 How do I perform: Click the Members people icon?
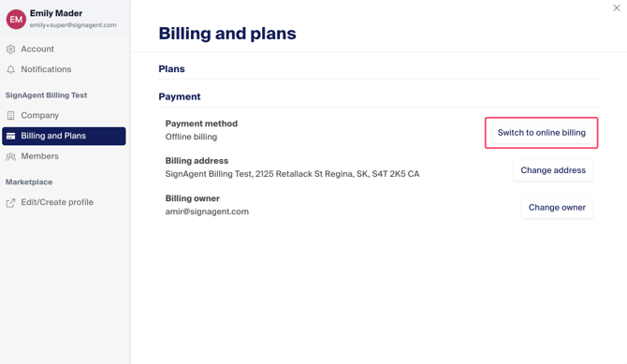[x=11, y=156]
